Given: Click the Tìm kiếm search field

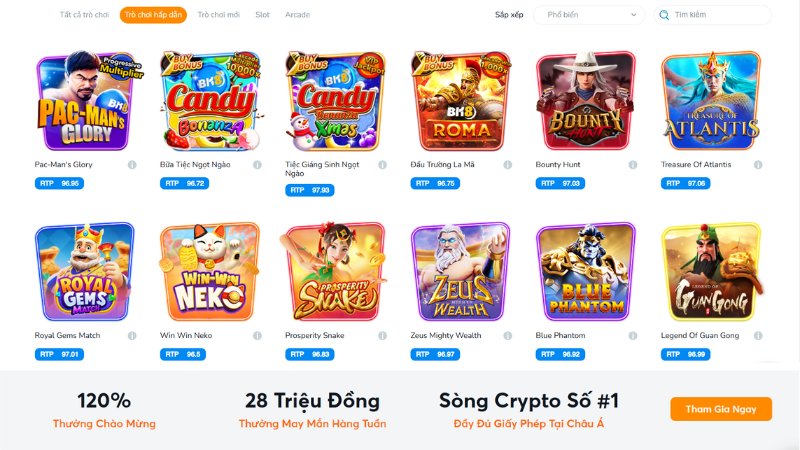Looking at the screenshot, I should click(x=713, y=15).
